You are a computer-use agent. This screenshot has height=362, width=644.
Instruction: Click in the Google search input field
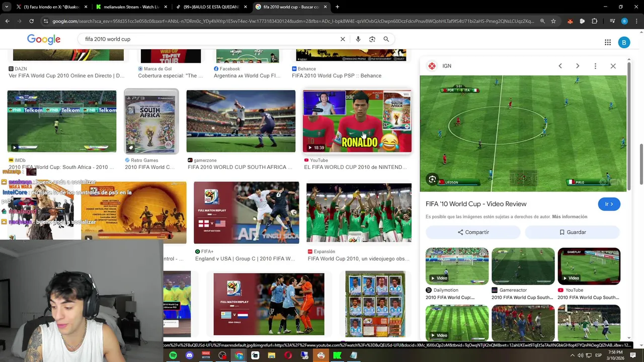point(209,39)
